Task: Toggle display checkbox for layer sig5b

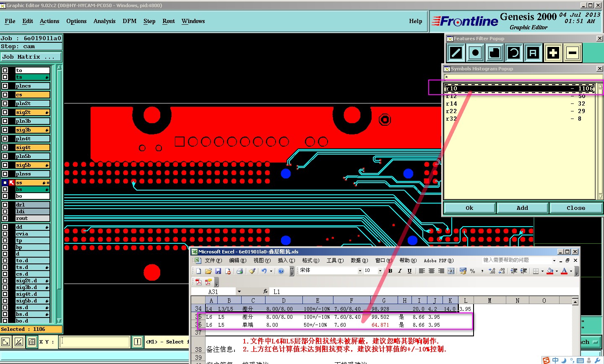Action: click(5, 165)
